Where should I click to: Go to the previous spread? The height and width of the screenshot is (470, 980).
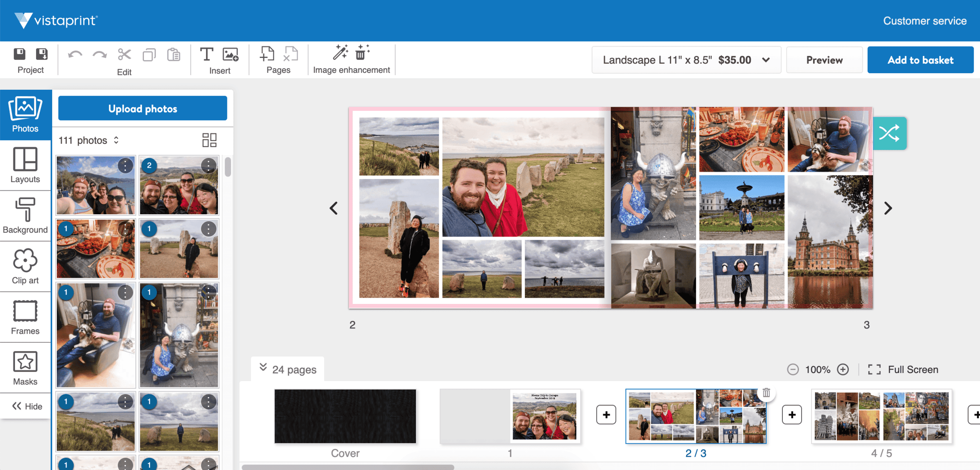[x=334, y=208]
